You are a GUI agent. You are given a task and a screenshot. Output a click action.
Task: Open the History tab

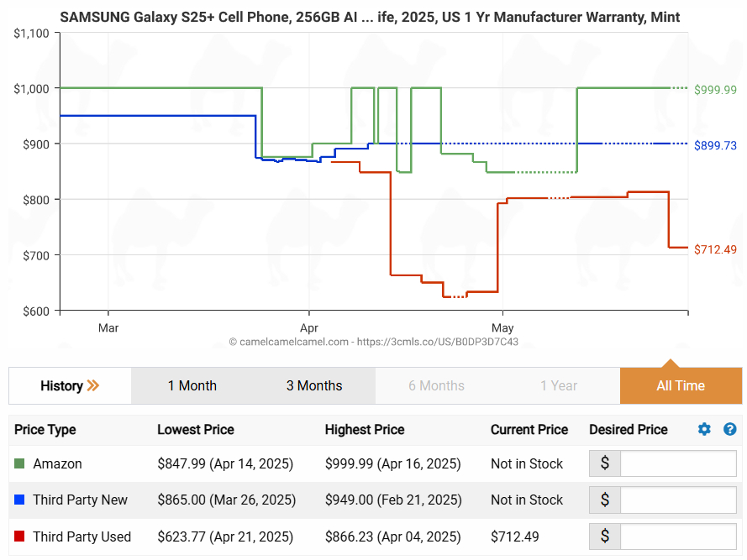(x=62, y=385)
